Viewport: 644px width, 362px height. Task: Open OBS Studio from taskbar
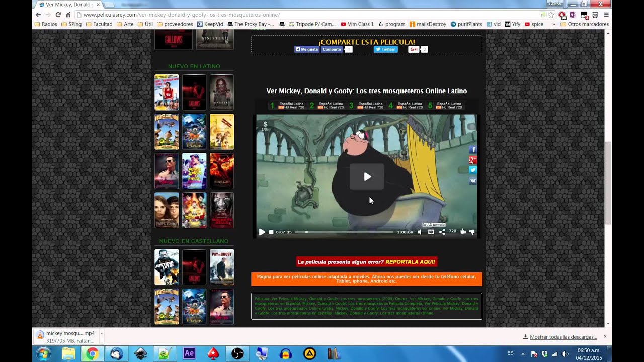click(x=237, y=353)
